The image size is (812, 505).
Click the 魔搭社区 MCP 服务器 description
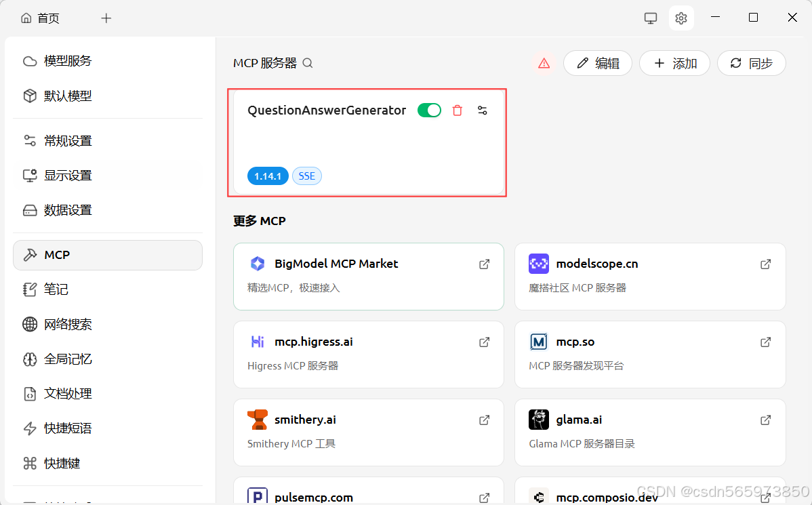click(577, 288)
